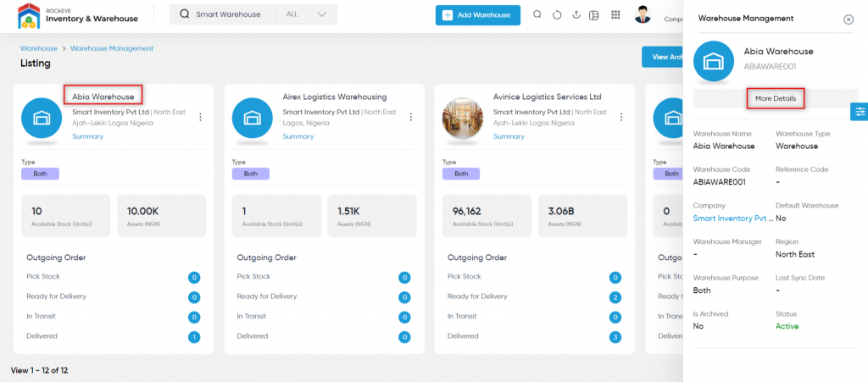868x382 pixels.
Task: Close the Warehouse Management side panel
Action: point(848,19)
